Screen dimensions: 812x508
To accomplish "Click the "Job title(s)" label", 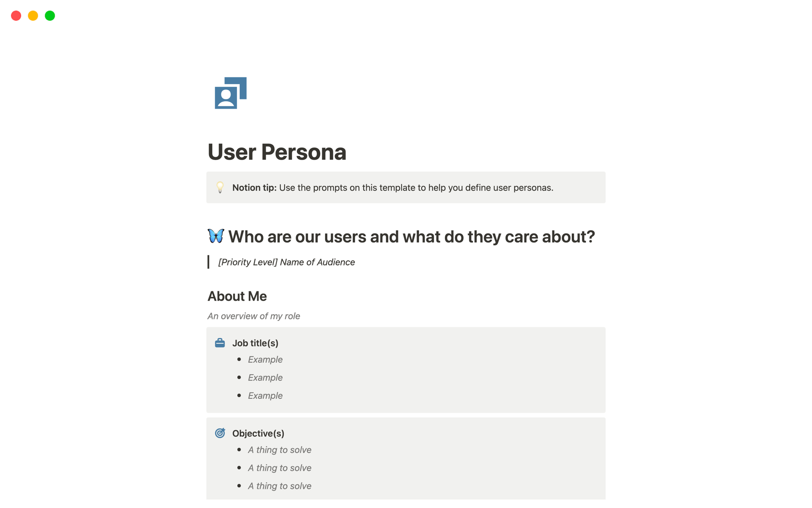I will coord(255,343).
